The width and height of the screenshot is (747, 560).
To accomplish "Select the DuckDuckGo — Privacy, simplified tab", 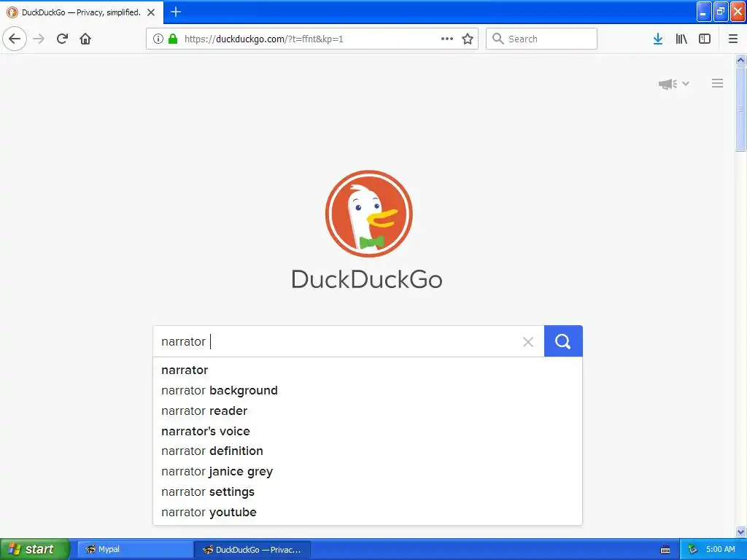I will pos(82,12).
